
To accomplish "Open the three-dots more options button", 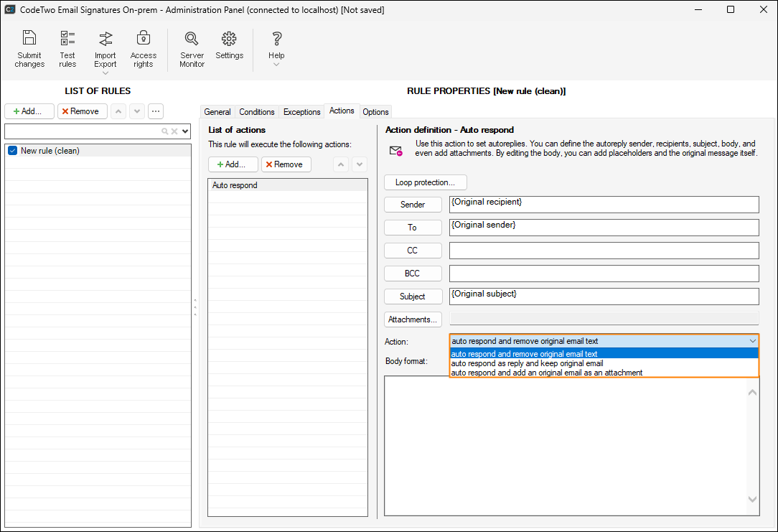I will [x=156, y=111].
